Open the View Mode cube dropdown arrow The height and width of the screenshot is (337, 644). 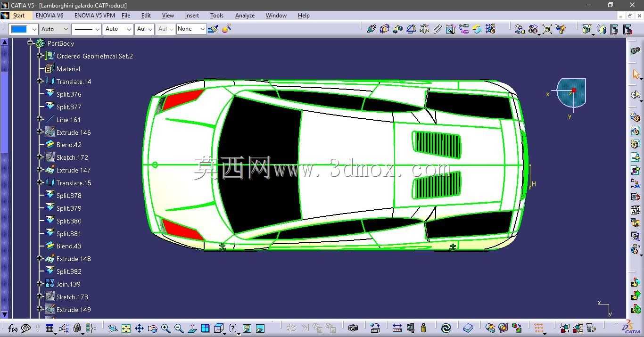[225, 333]
